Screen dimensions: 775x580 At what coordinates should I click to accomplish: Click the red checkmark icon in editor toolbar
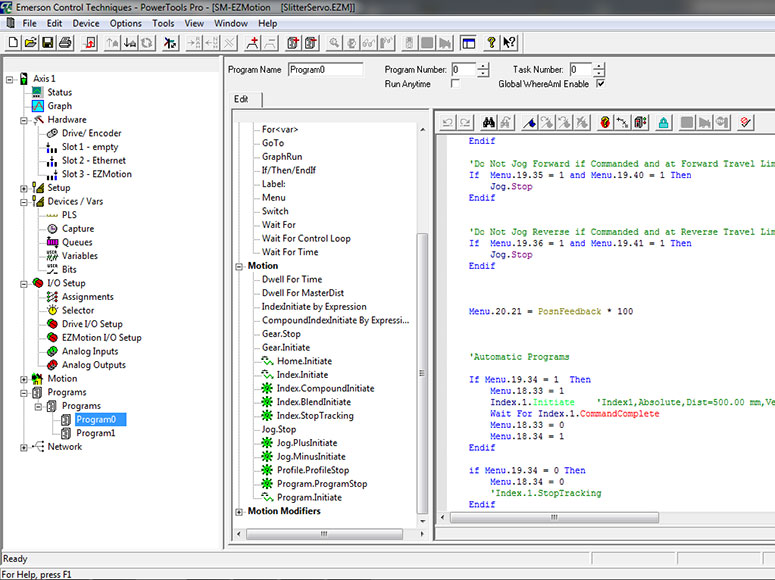pos(746,122)
